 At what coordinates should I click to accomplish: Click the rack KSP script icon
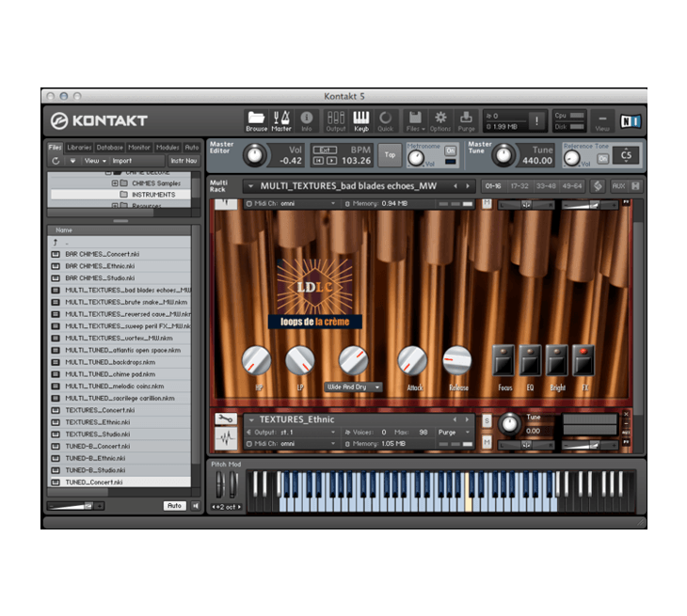pyautogui.click(x=598, y=186)
